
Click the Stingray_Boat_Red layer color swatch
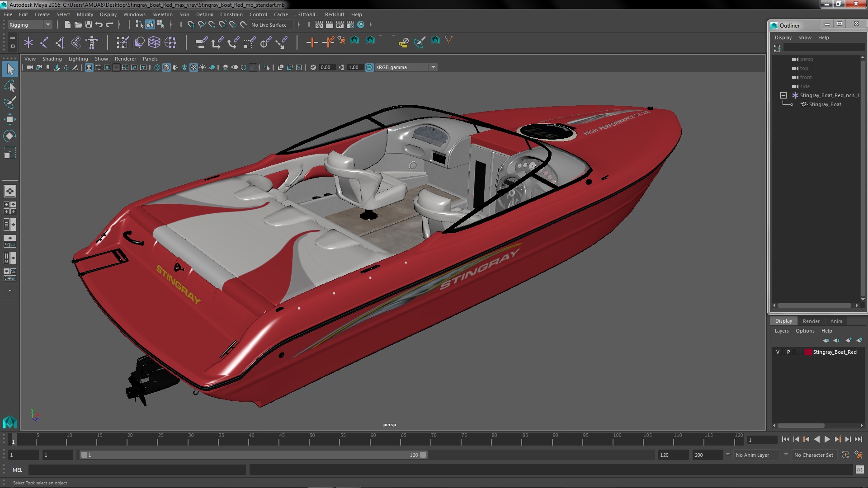[807, 352]
